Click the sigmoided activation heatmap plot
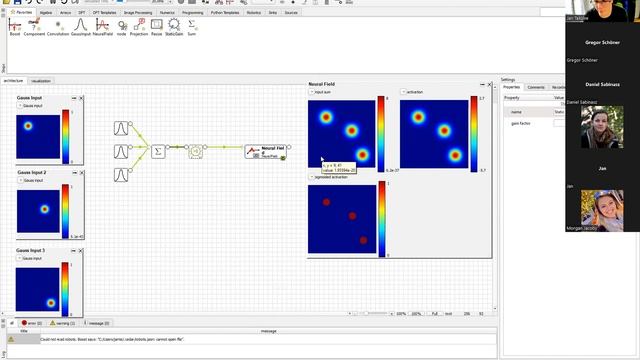 [342, 219]
